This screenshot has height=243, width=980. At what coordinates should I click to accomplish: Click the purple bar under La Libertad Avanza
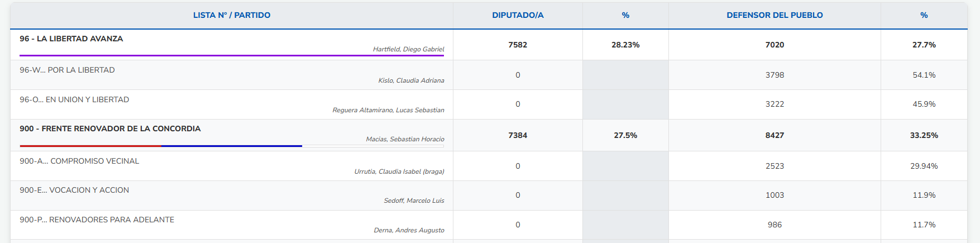[231, 55]
